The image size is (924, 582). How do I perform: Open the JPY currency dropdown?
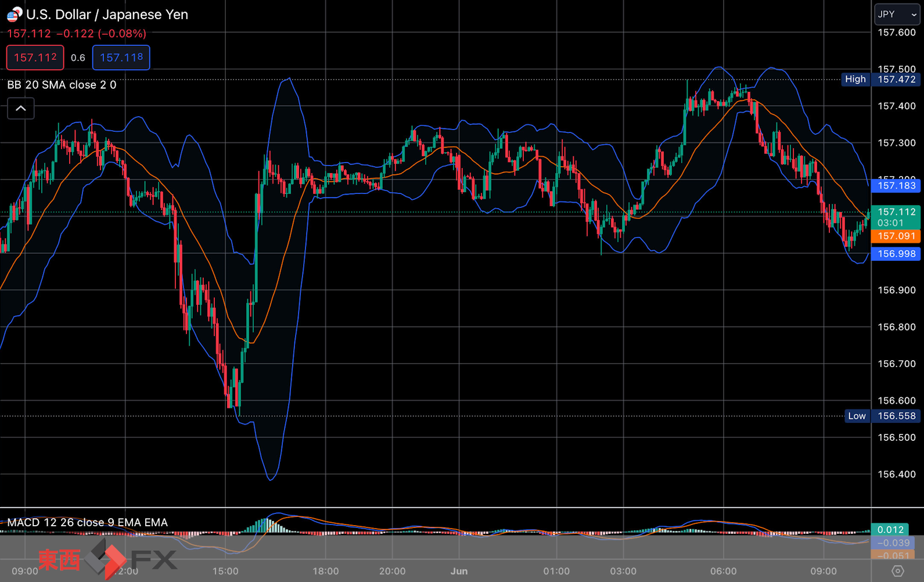(x=897, y=15)
